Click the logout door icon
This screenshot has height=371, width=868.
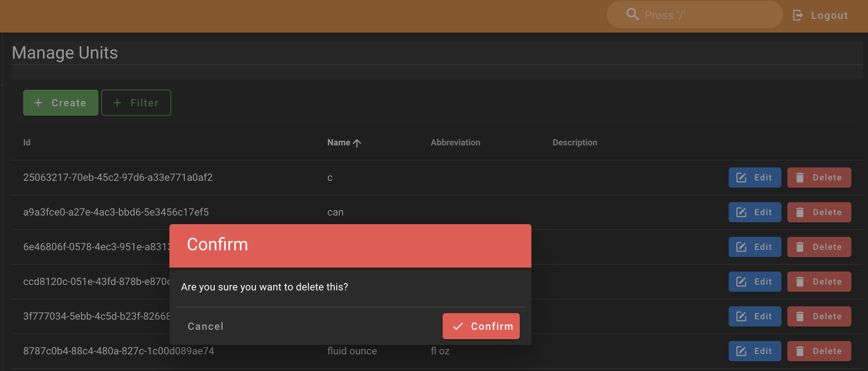point(798,15)
